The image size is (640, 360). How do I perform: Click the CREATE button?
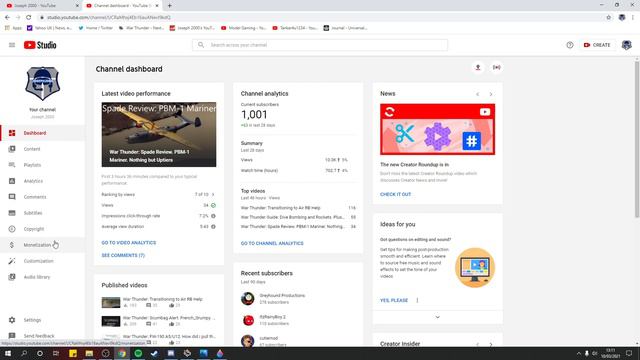click(597, 45)
